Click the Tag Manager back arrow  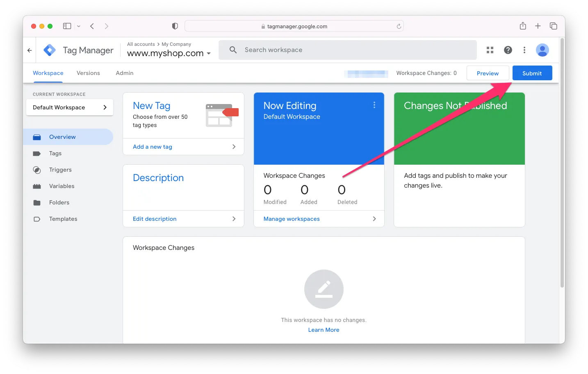click(x=30, y=50)
